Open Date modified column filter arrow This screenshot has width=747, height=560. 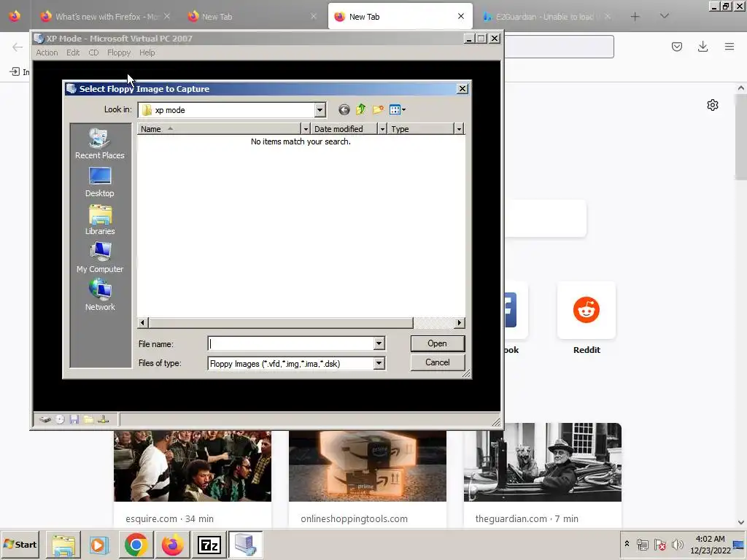382,129
